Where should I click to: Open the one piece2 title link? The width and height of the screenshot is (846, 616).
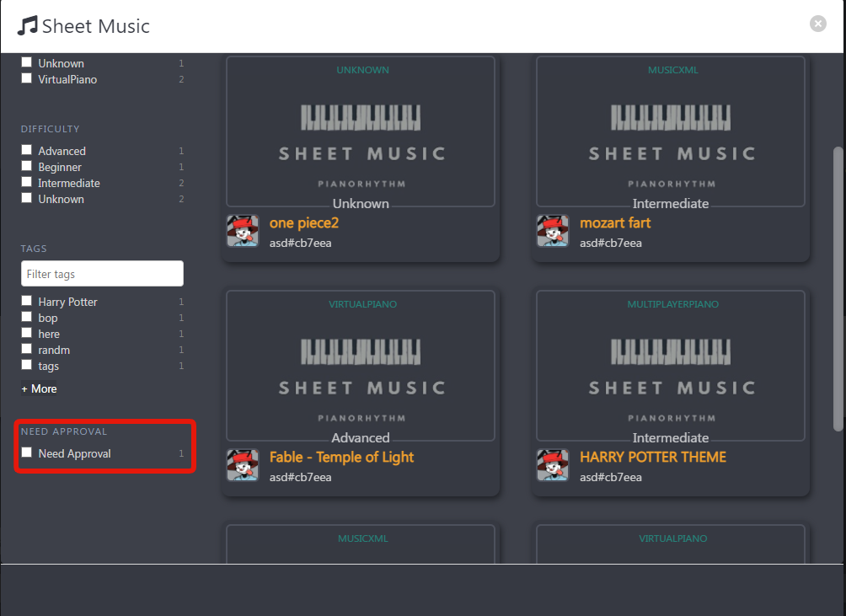pyautogui.click(x=303, y=222)
